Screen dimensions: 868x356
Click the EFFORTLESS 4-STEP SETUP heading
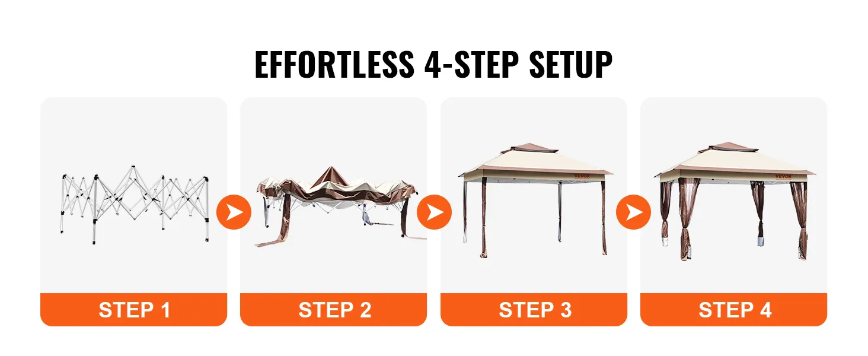pyautogui.click(x=433, y=65)
